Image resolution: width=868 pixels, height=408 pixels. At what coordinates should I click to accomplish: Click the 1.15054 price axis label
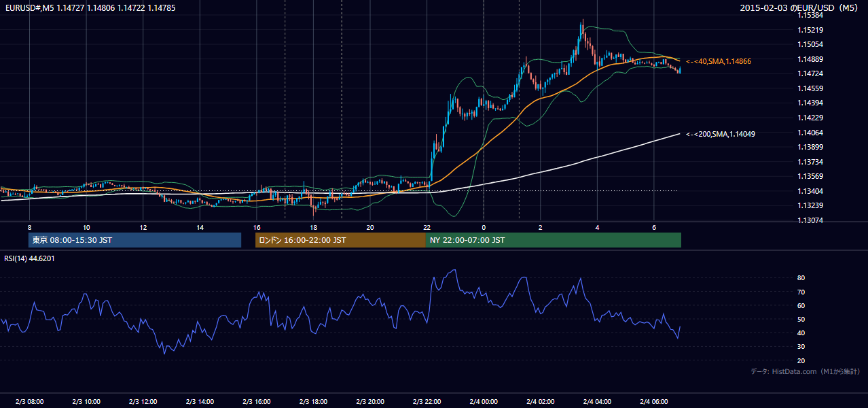(810, 44)
